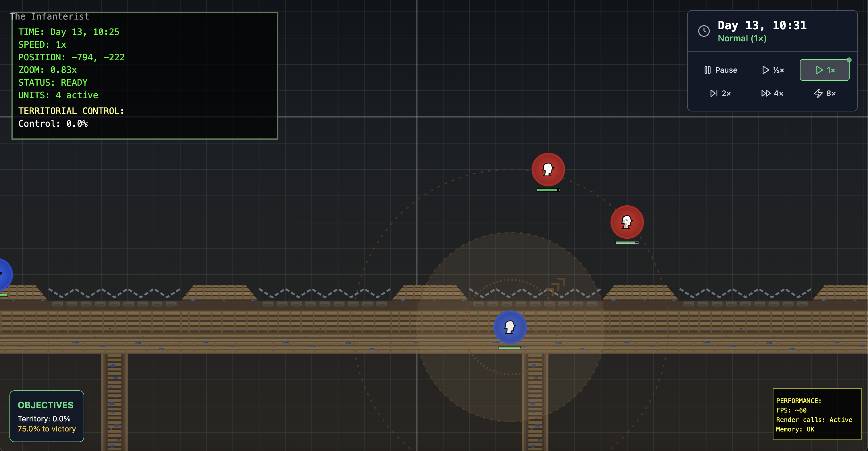
Task: Set game speed to 8x
Action: [825, 93]
